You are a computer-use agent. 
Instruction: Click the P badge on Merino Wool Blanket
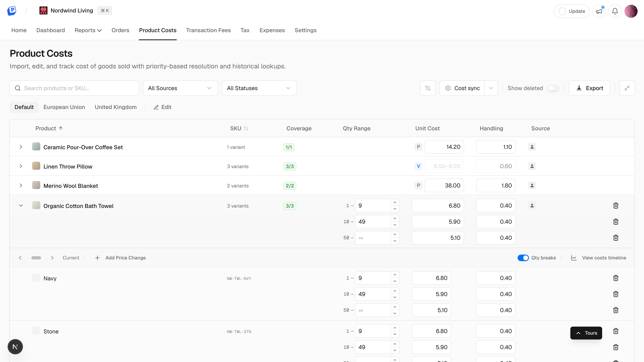click(x=419, y=185)
